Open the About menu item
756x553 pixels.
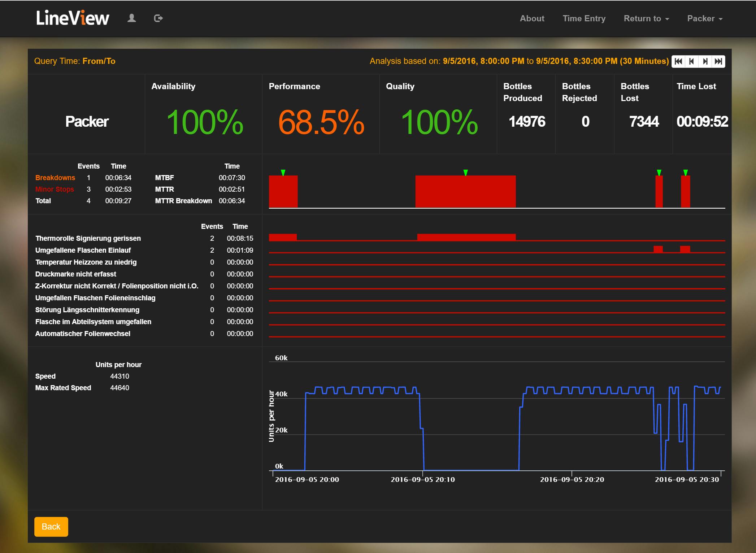coord(532,18)
